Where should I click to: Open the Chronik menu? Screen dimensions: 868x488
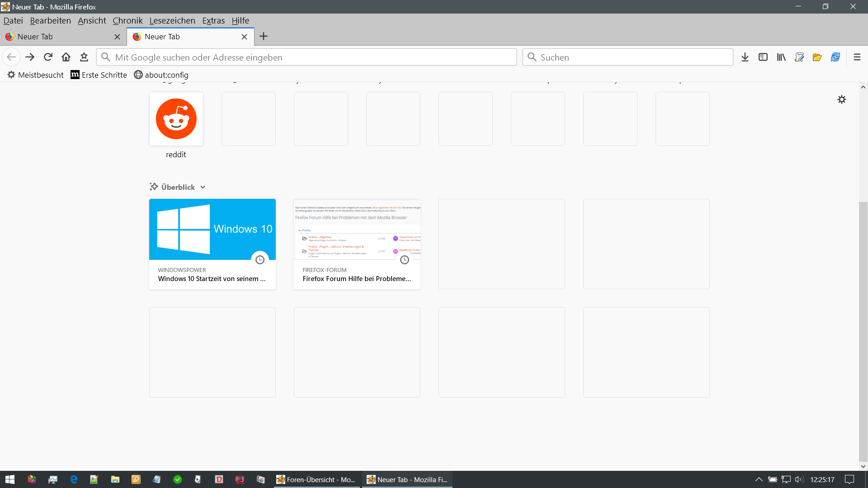click(127, 20)
